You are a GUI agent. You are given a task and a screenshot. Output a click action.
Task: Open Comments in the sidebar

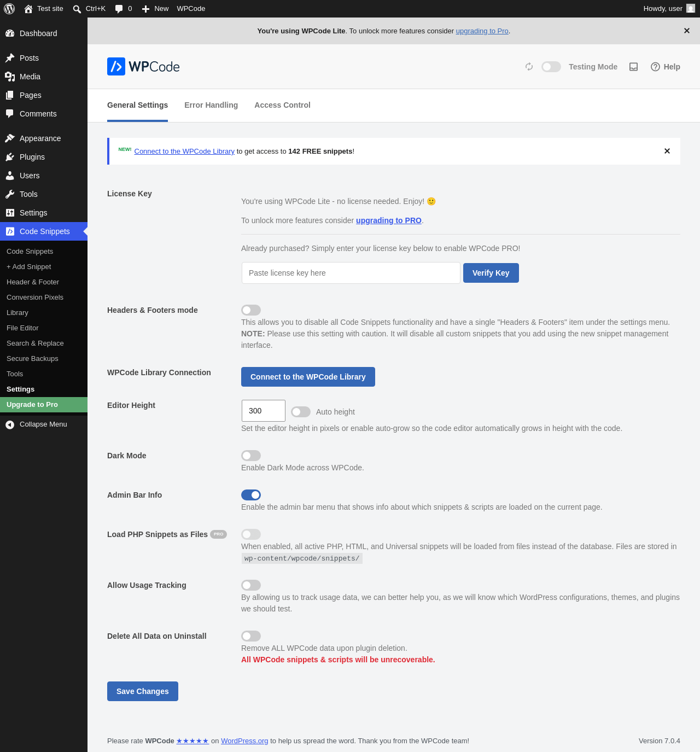click(x=44, y=114)
